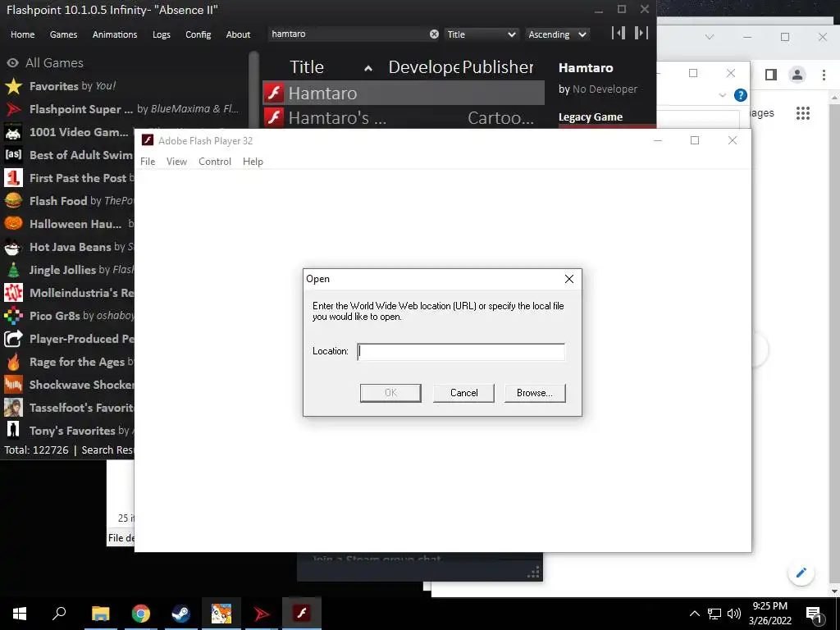This screenshot has width=840, height=630.
Task: Close the Open dialog with X
Action: tap(569, 279)
